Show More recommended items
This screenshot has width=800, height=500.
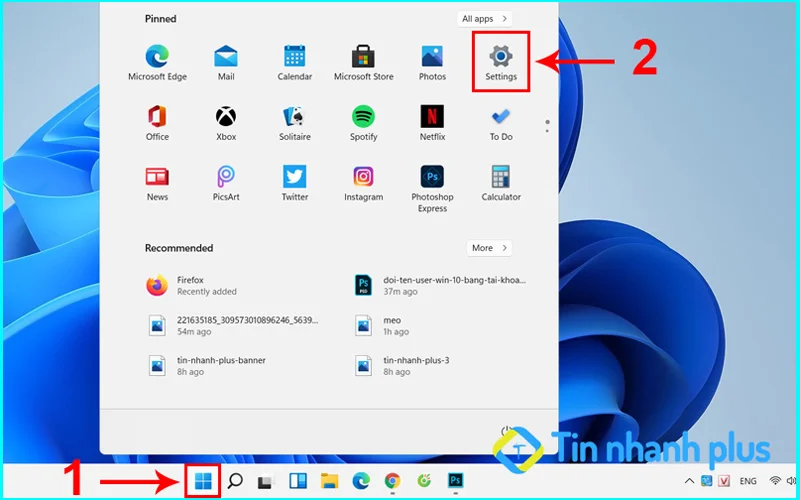(489, 248)
